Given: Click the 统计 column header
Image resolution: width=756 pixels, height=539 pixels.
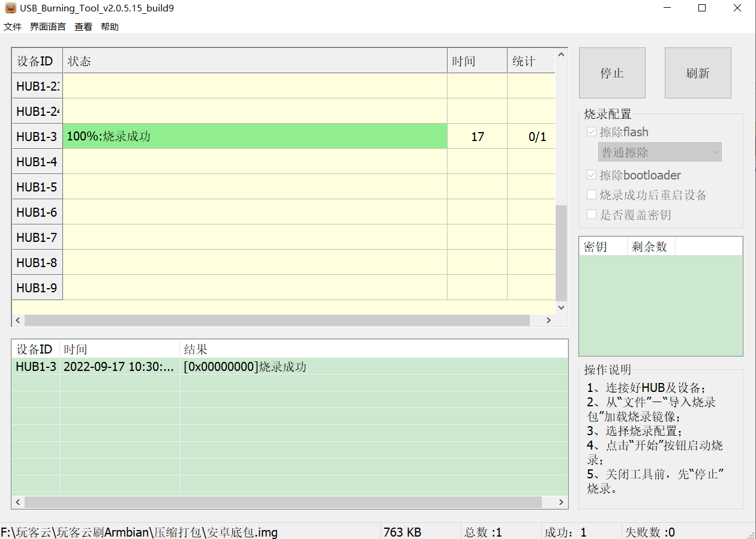Looking at the screenshot, I should [x=531, y=61].
